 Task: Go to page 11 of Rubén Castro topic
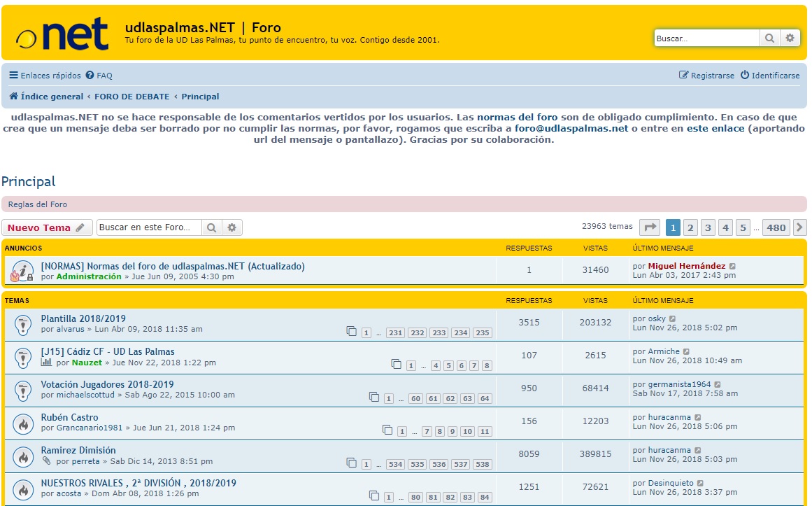tap(485, 431)
